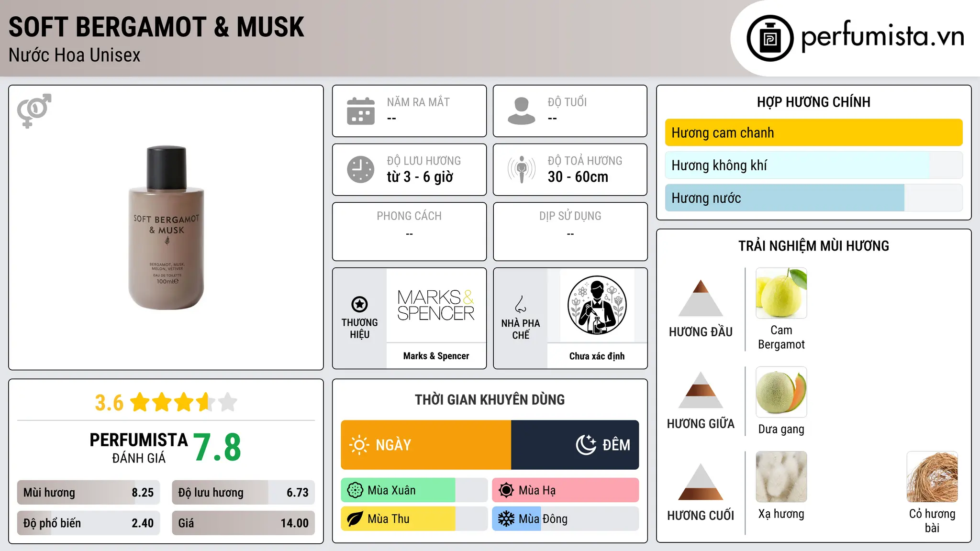The image size is (980, 551).
Task: Click the middle notes pyramid icon
Action: tap(701, 390)
